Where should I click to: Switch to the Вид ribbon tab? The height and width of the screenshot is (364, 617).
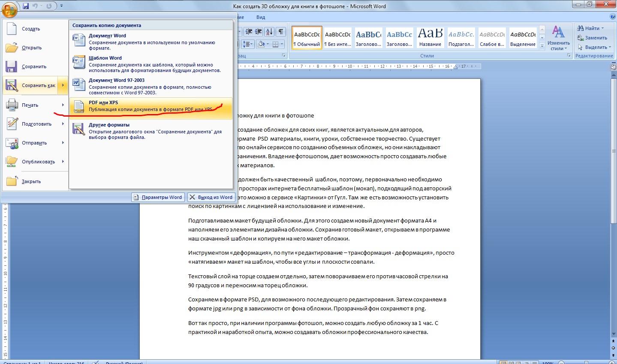(x=261, y=17)
